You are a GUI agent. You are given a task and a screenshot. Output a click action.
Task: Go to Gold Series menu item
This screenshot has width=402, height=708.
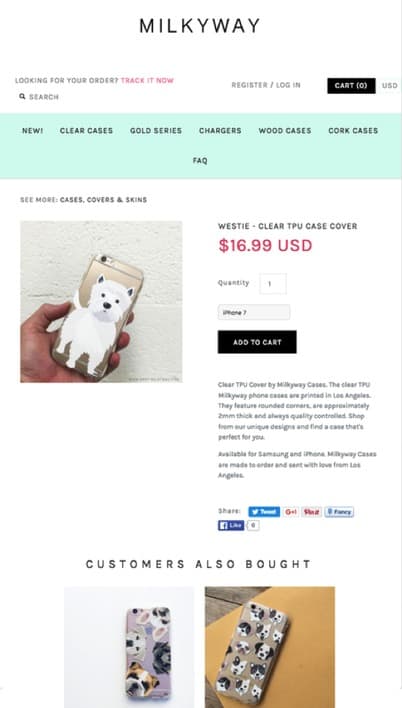pyautogui.click(x=156, y=131)
